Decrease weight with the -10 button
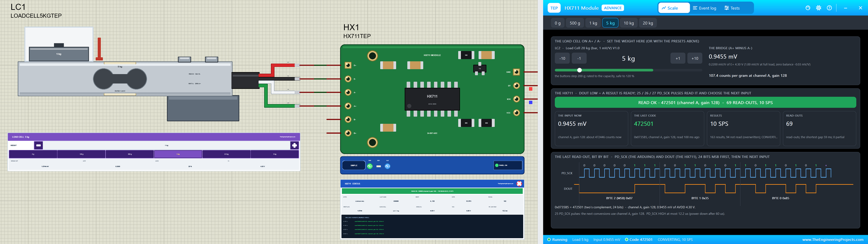 pos(562,58)
